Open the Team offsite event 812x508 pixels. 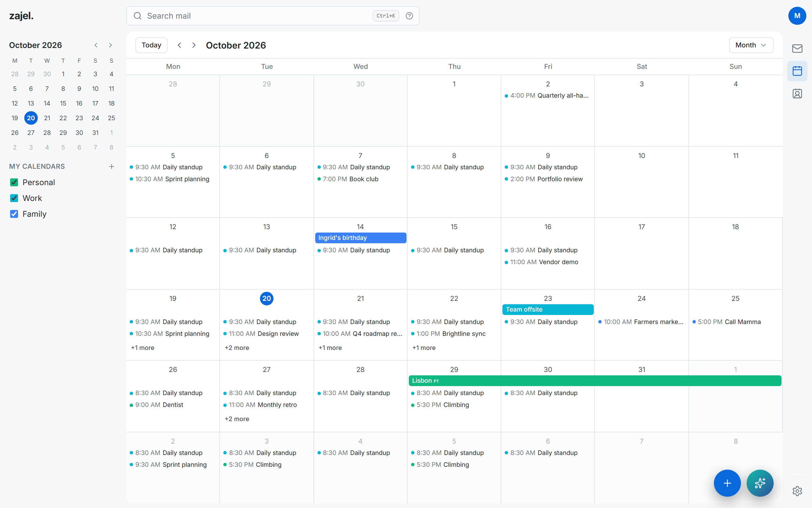(x=548, y=309)
